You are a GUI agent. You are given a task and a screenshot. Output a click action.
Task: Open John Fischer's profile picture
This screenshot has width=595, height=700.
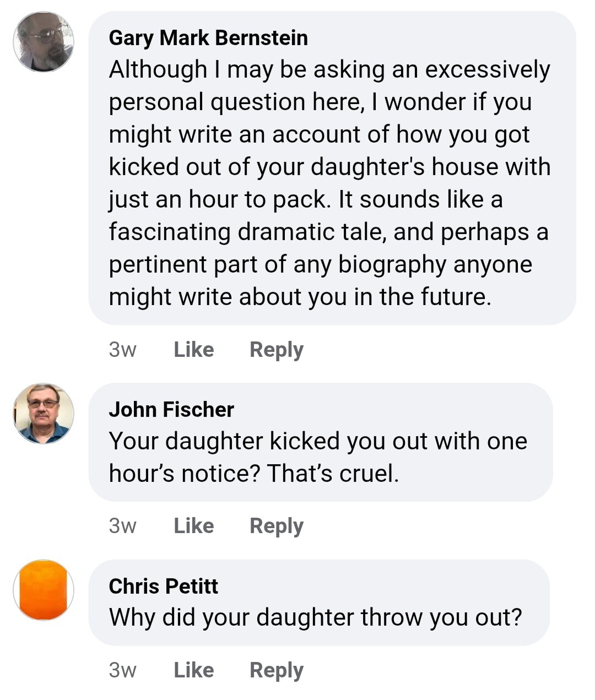click(x=44, y=414)
